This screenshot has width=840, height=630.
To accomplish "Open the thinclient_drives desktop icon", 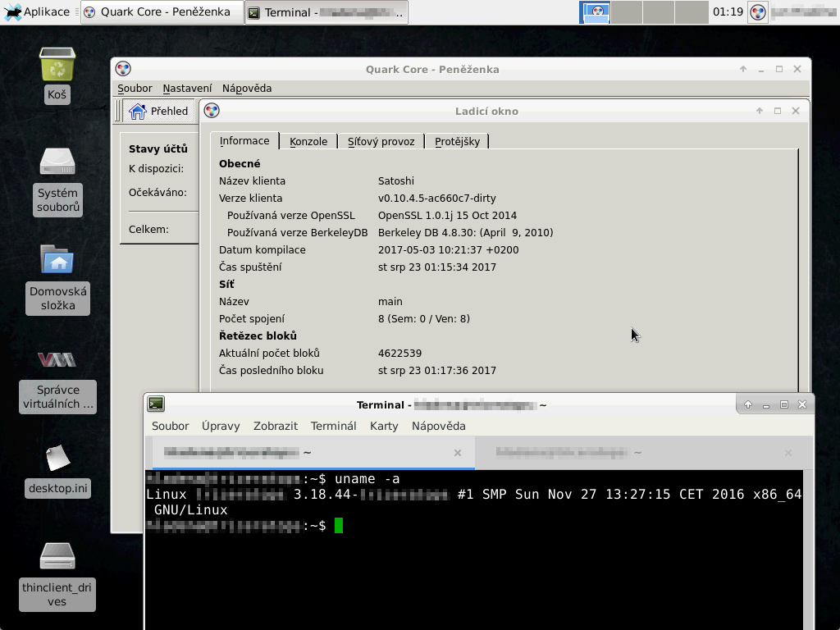I will tap(57, 556).
